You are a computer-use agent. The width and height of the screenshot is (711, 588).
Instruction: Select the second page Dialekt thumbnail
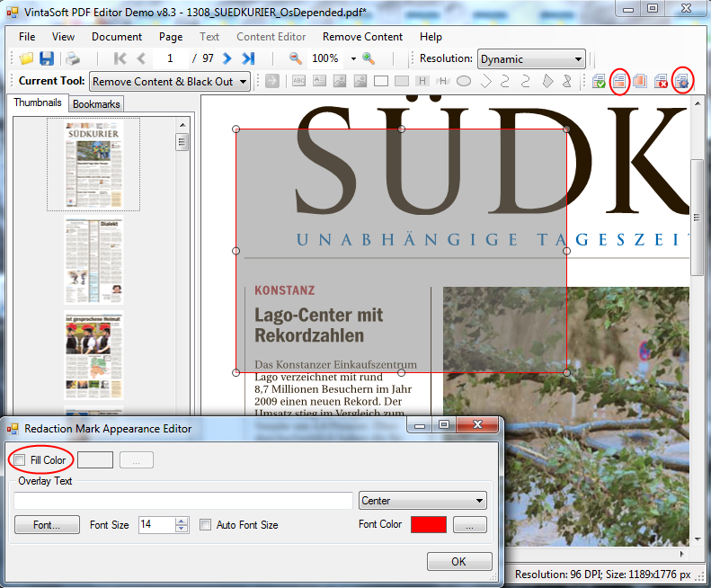click(93, 262)
